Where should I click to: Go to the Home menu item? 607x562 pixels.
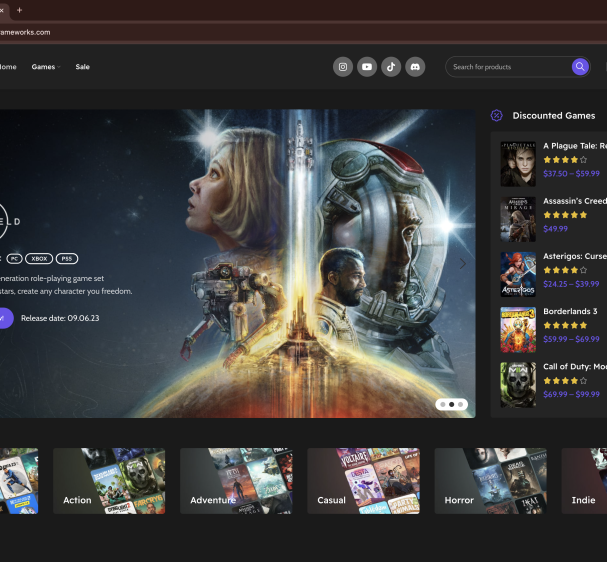point(8,67)
